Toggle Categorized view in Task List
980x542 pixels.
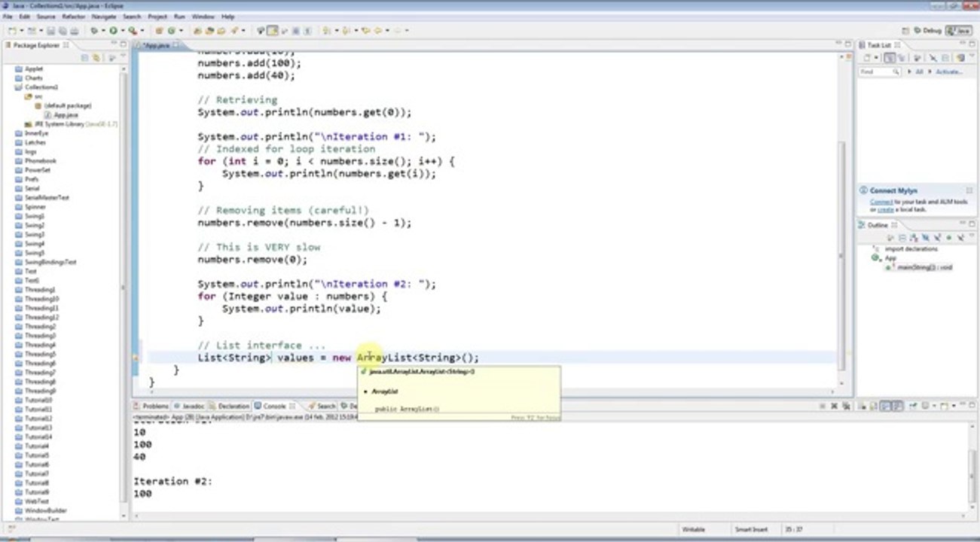click(x=890, y=58)
